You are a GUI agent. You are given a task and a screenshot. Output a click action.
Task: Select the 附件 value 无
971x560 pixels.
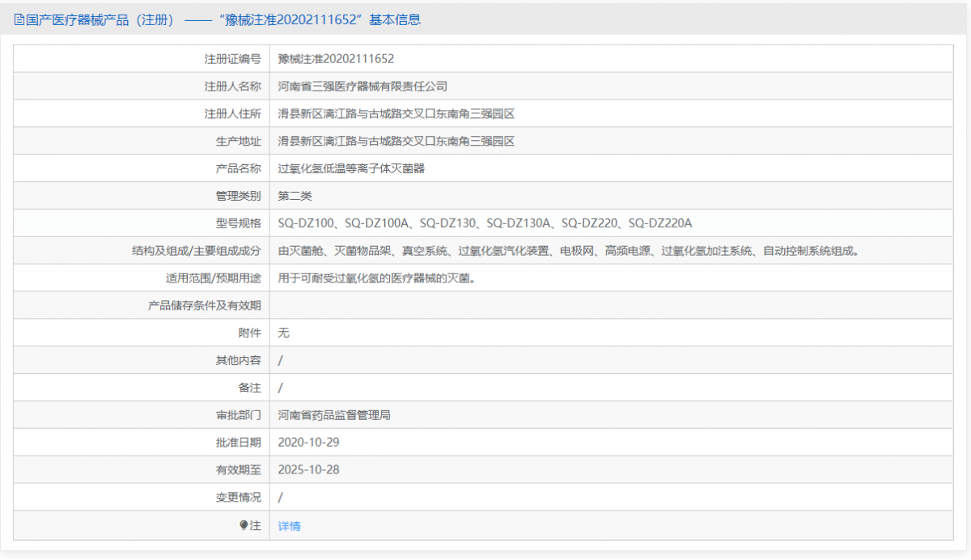[x=281, y=333]
